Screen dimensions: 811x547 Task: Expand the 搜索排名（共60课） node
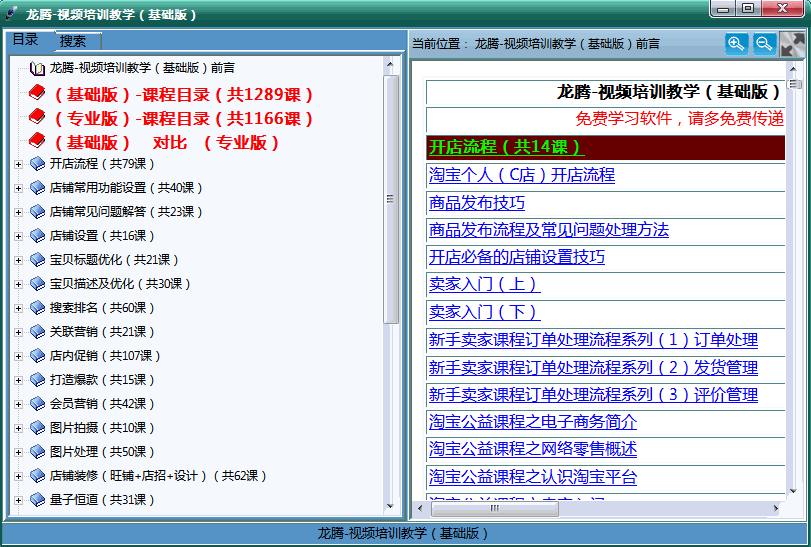click(19, 308)
